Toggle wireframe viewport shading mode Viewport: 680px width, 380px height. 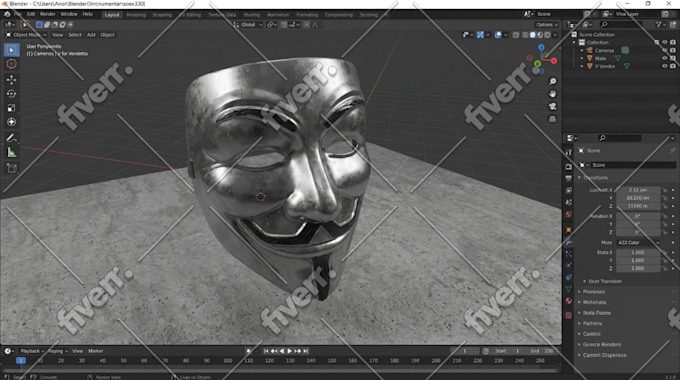525,35
